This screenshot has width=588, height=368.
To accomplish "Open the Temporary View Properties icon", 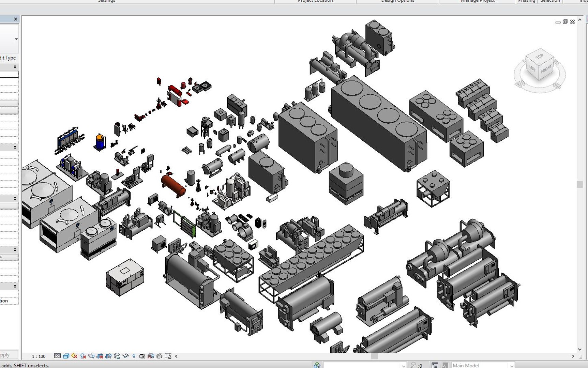I will pos(142,356).
